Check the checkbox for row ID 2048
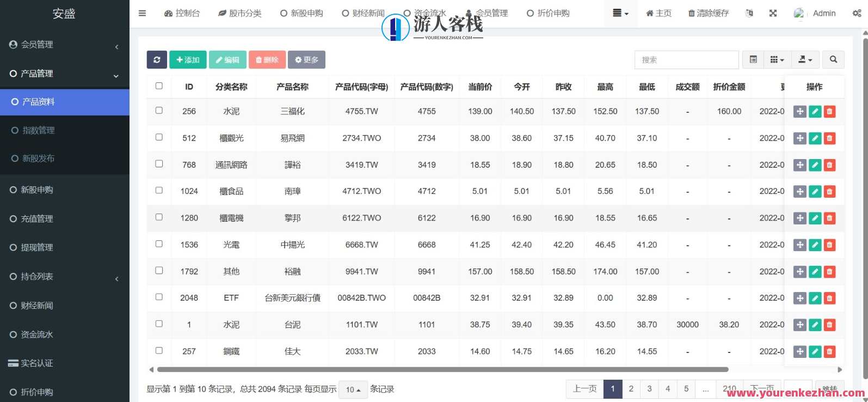The height and width of the screenshot is (402, 868). click(159, 297)
